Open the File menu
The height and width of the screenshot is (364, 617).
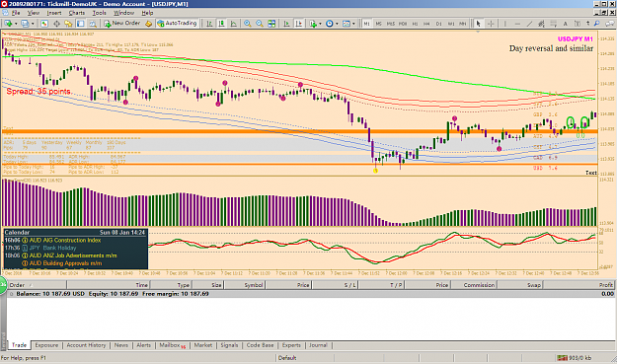(16, 13)
